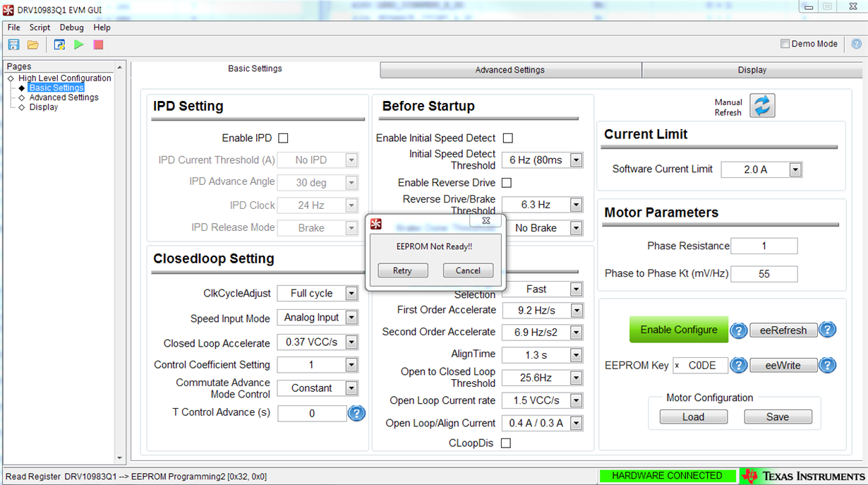Screen dimensions: 868x485
Task: Close the EEPROM Not Ready dialog
Action: pos(486,220)
